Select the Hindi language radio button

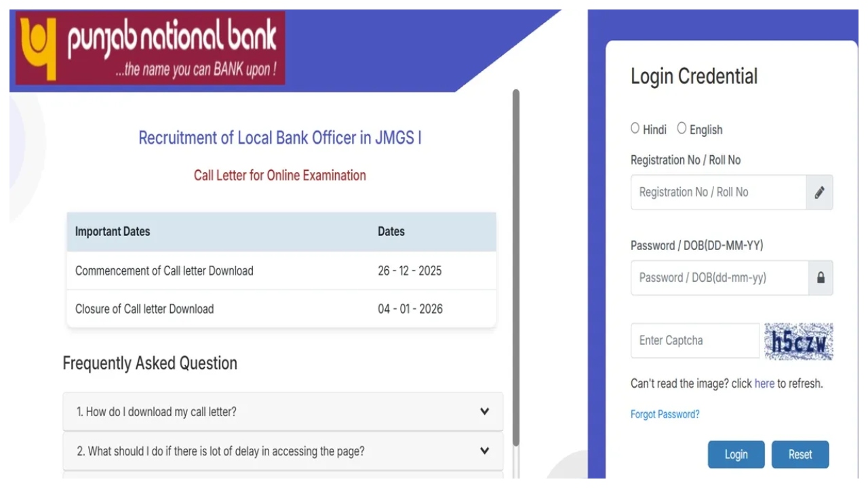[635, 127]
